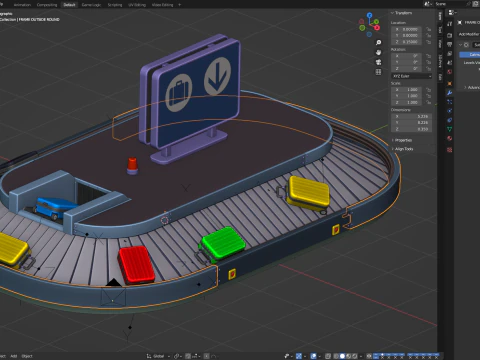The image size is (480, 360).
Task: Click the Location Z value field
Action: pyautogui.click(x=406, y=42)
